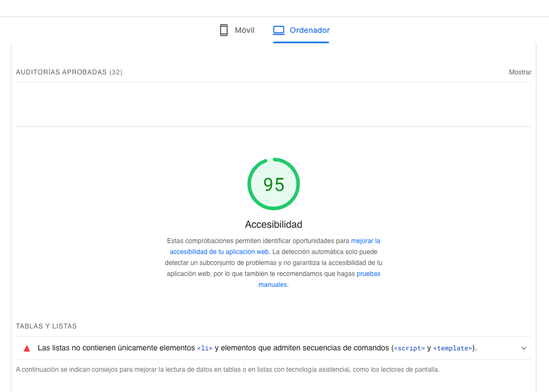Click the mobile phone icon

(223, 30)
